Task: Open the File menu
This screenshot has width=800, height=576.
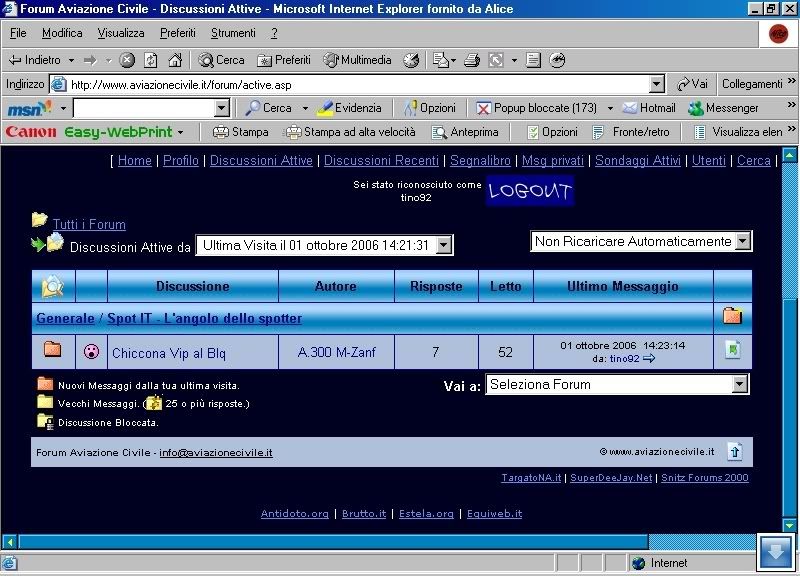Action: [x=18, y=33]
